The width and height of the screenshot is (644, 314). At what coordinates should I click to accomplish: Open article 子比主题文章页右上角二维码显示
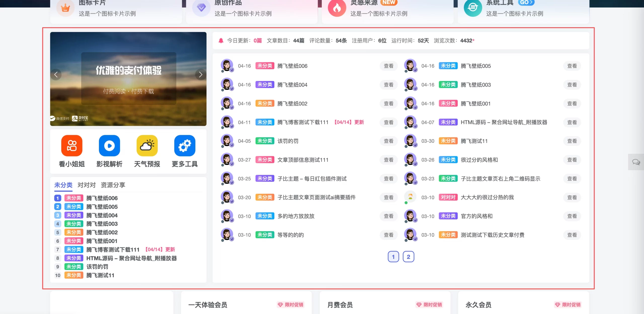[x=500, y=179]
